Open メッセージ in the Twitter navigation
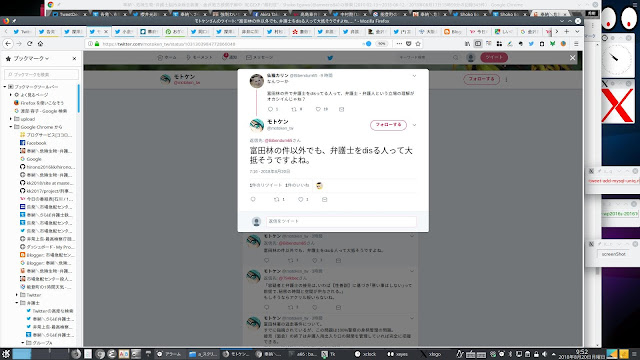 point(260,58)
